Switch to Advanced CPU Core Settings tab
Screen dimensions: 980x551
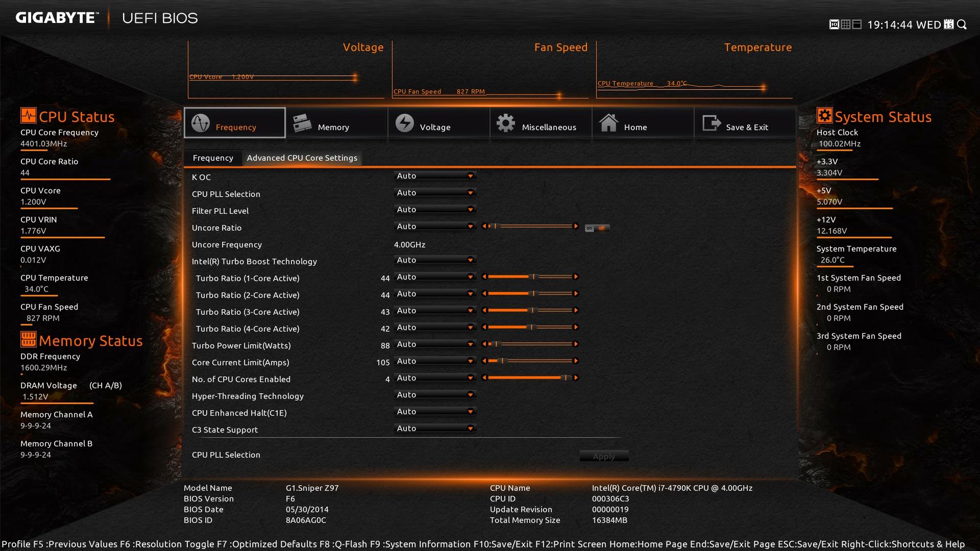tap(302, 158)
